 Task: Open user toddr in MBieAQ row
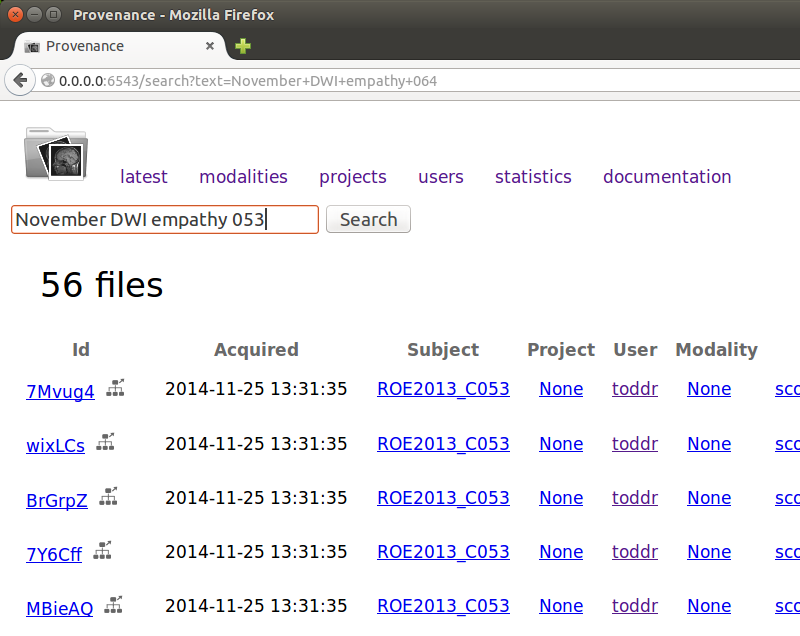coord(635,606)
